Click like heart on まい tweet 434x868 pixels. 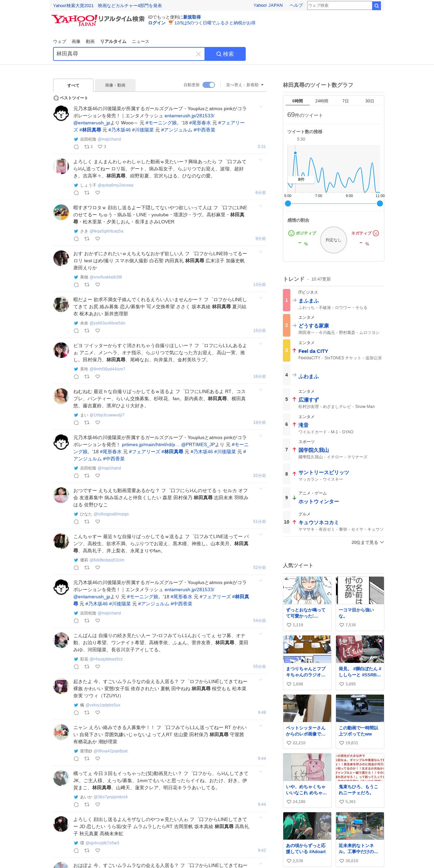[98, 423]
